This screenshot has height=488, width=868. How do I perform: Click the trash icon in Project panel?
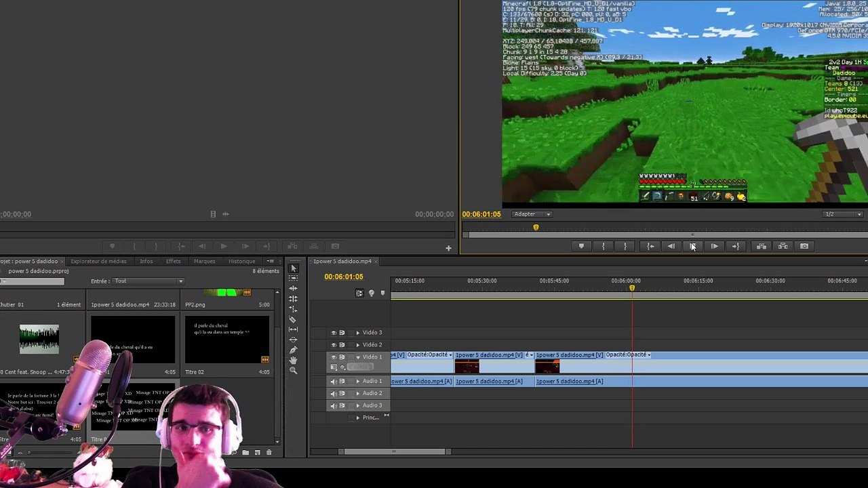pyautogui.click(x=269, y=452)
